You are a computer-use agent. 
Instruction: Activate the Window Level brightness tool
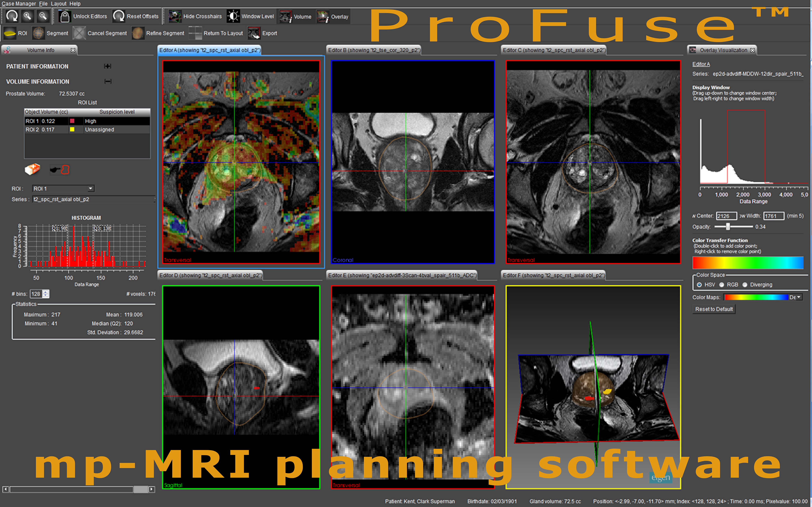point(250,16)
